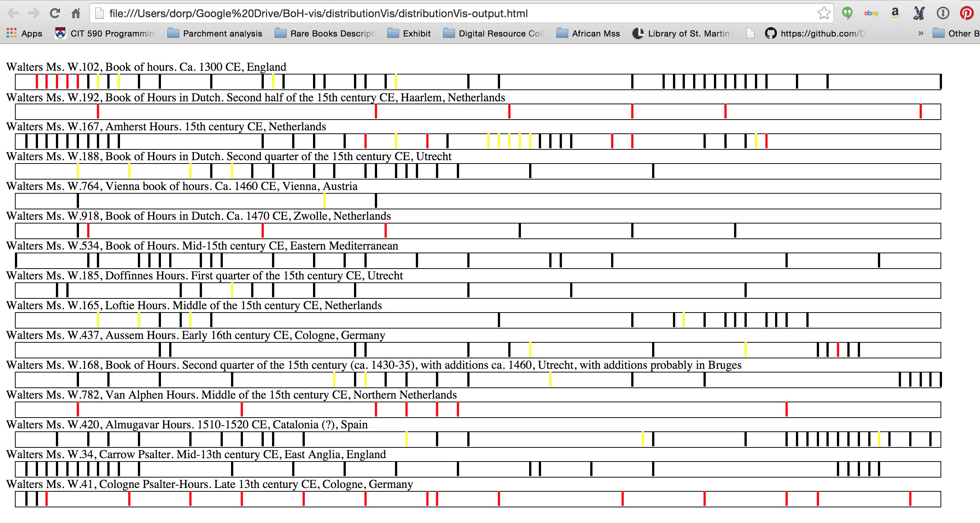Screen dimensions: 980x523
Task: Open the Amazon extension icon
Action: tap(895, 13)
